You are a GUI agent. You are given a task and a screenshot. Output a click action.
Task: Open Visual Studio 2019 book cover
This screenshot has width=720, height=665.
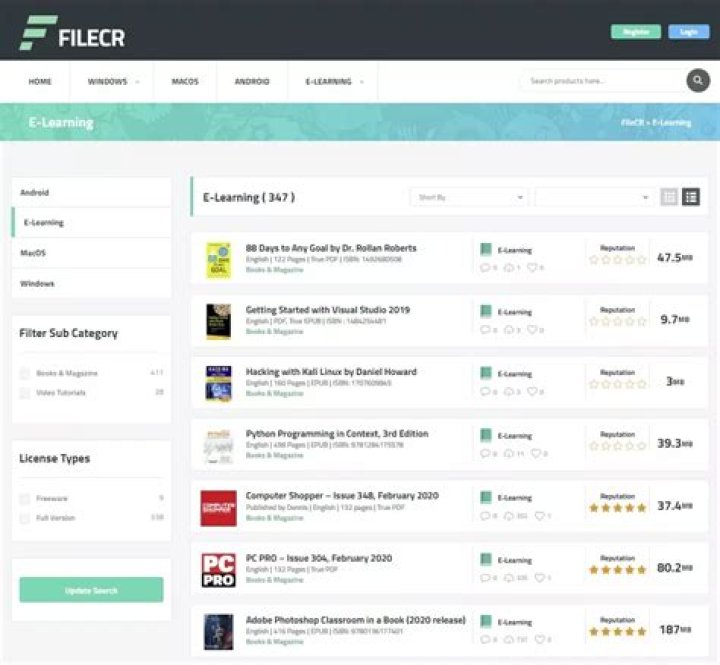pyautogui.click(x=219, y=321)
